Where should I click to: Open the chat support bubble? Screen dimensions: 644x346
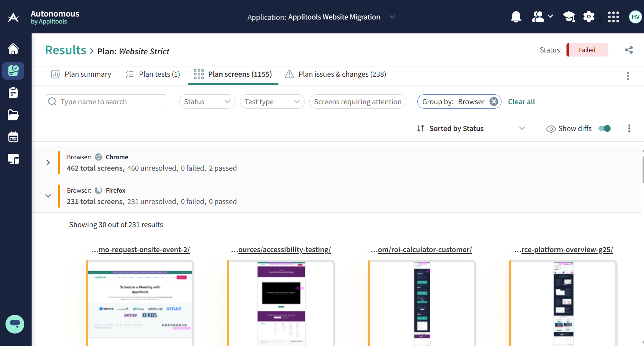click(15, 324)
